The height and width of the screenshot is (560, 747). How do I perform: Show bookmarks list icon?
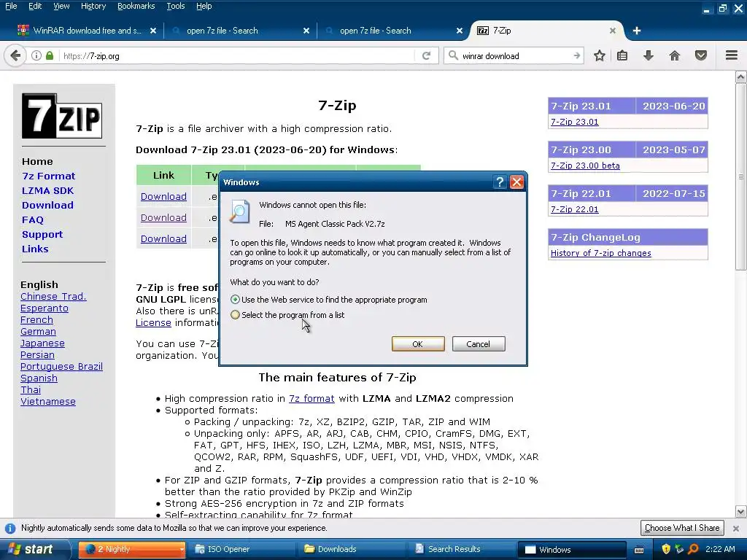click(x=622, y=55)
